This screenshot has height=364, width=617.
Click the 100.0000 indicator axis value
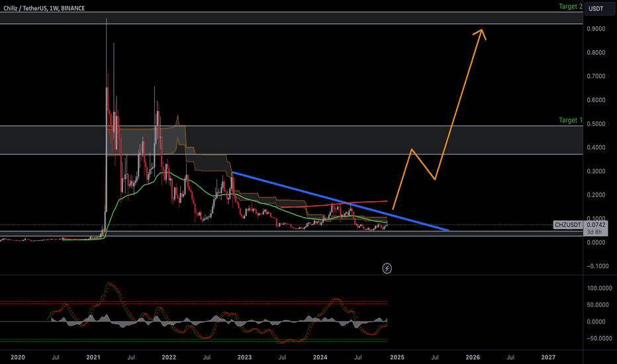click(x=599, y=288)
